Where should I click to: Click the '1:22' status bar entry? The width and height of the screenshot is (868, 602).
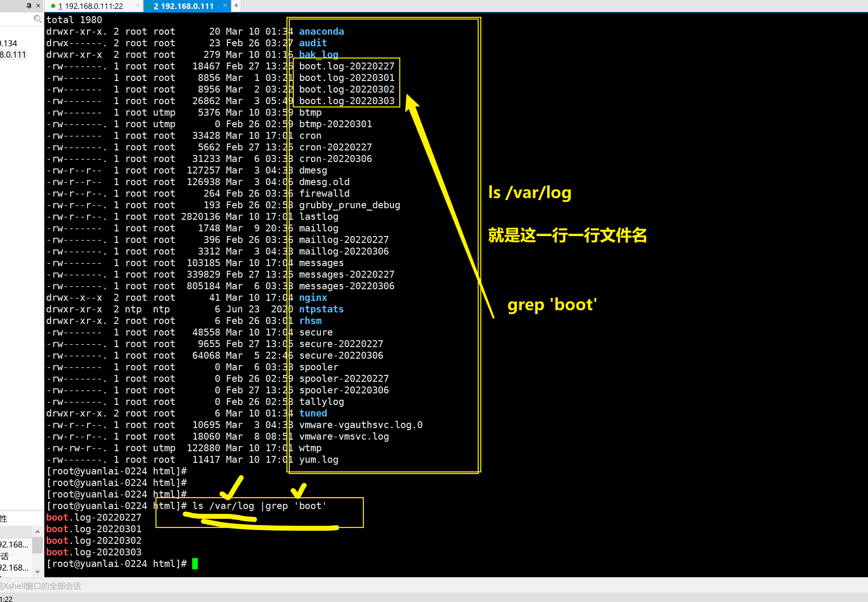tap(6, 598)
